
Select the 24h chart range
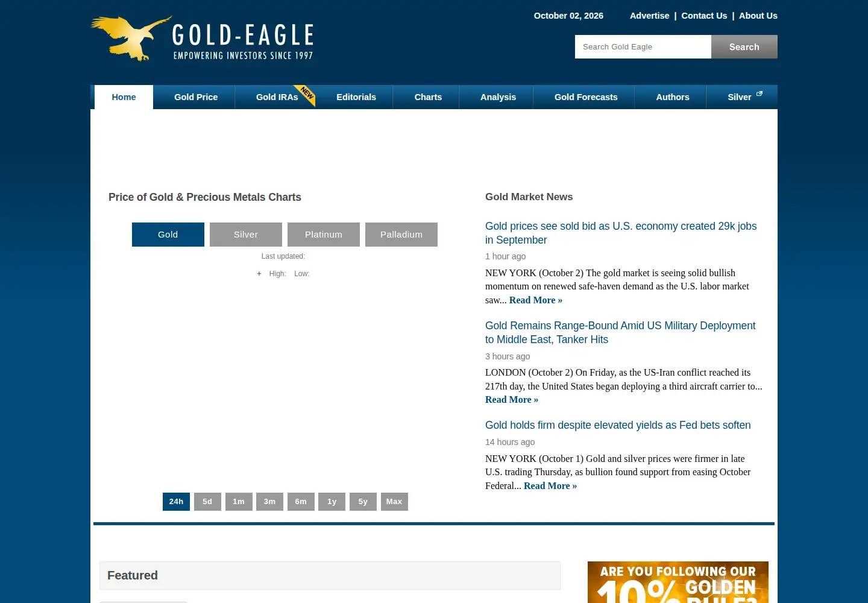click(x=176, y=502)
